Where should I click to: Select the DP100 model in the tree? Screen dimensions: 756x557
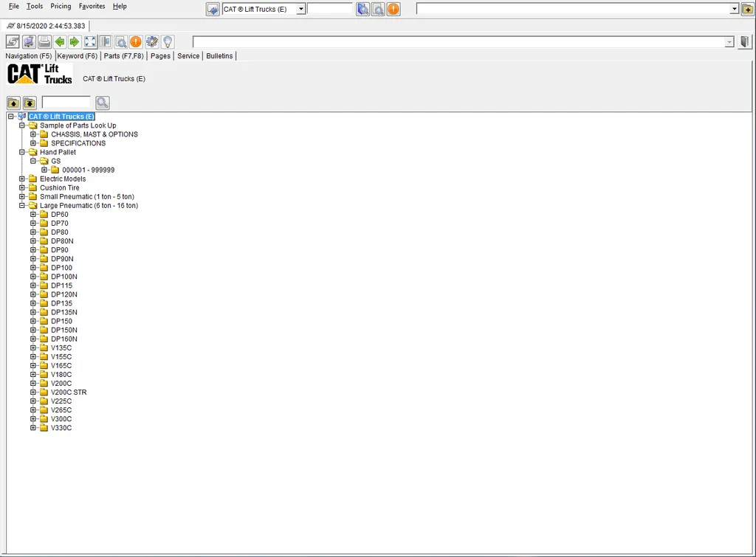62,268
